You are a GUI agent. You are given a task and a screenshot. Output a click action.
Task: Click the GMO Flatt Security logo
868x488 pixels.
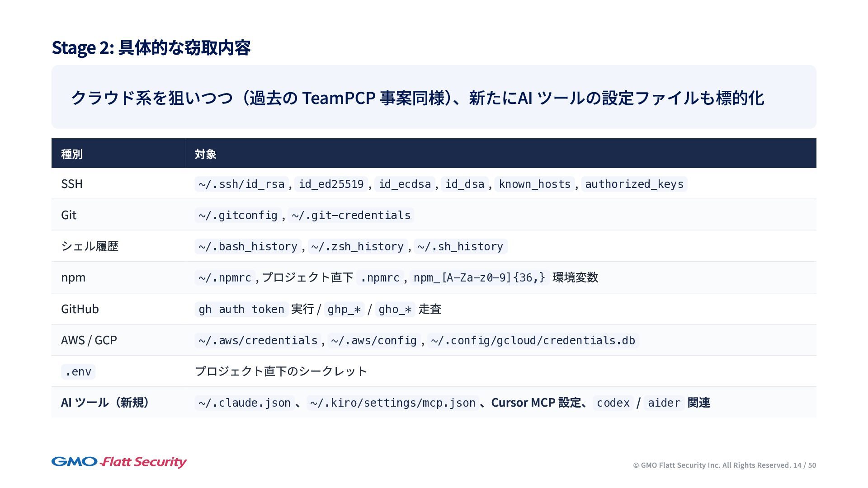pos(119,462)
